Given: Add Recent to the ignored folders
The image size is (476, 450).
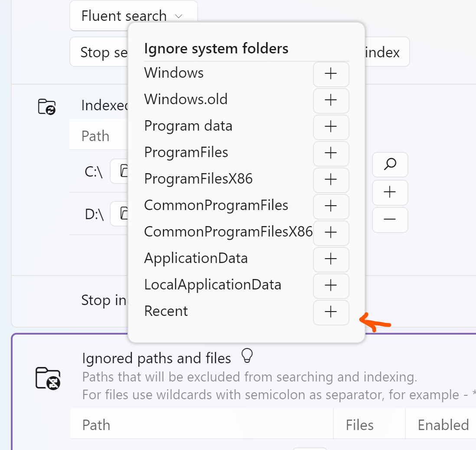Looking at the screenshot, I should pyautogui.click(x=331, y=312).
